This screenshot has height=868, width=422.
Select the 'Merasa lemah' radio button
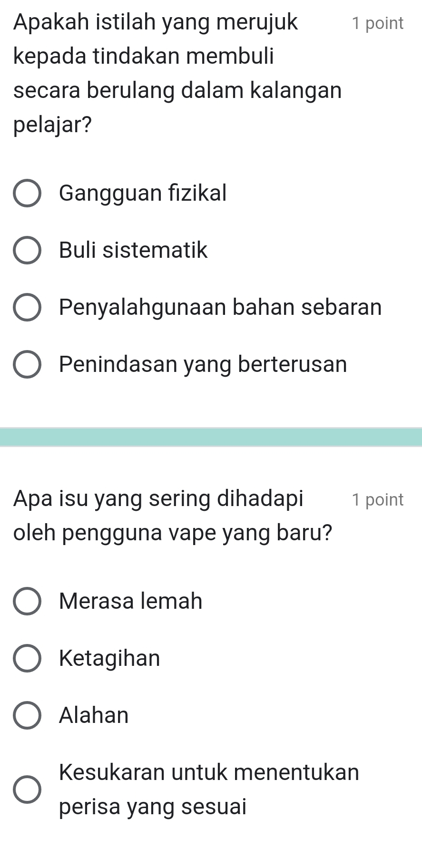tap(27, 601)
